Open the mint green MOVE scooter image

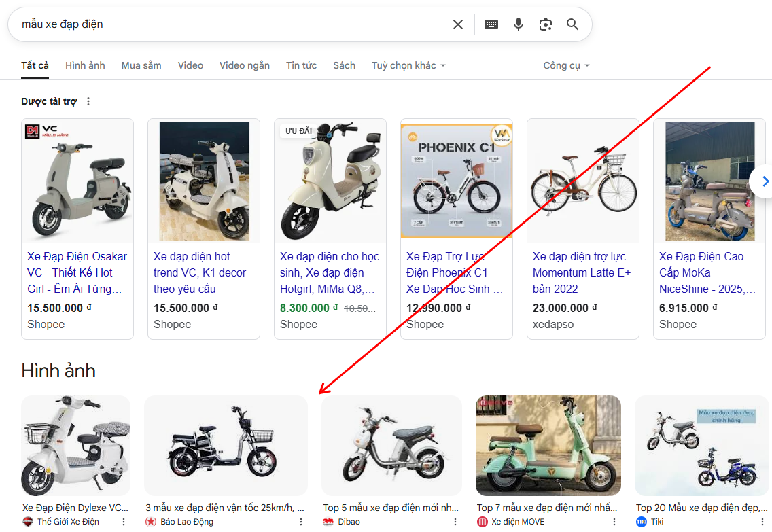click(548, 446)
